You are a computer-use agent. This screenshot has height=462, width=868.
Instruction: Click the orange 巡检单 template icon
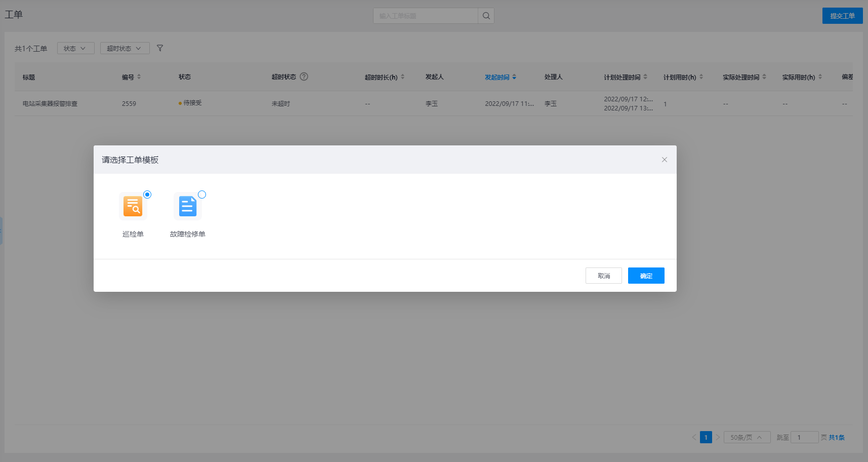click(x=133, y=206)
